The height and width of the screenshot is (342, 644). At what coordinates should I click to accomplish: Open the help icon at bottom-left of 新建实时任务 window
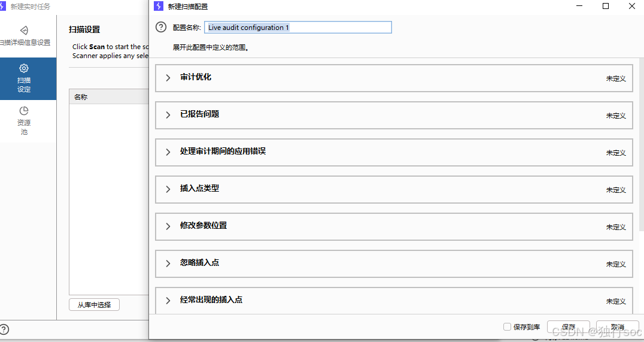click(x=4, y=329)
